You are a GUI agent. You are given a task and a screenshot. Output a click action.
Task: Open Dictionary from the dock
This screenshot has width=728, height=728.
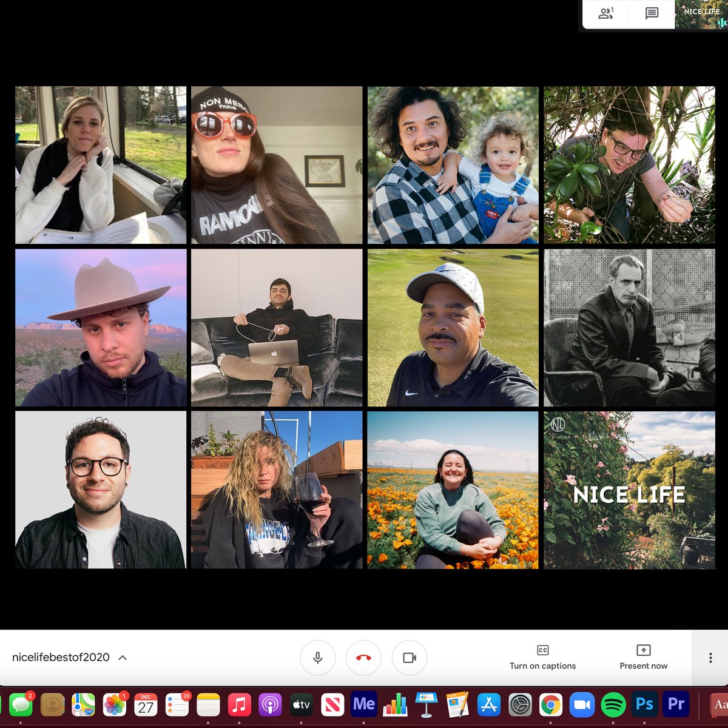click(x=719, y=704)
